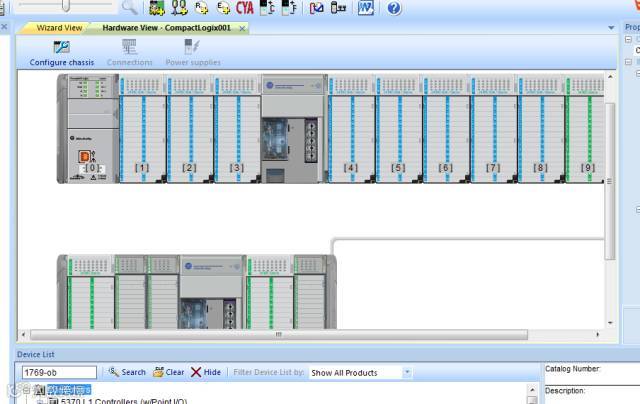Click the red-blue project check toolbar icon
640x404 pixels.
(x=316, y=7)
